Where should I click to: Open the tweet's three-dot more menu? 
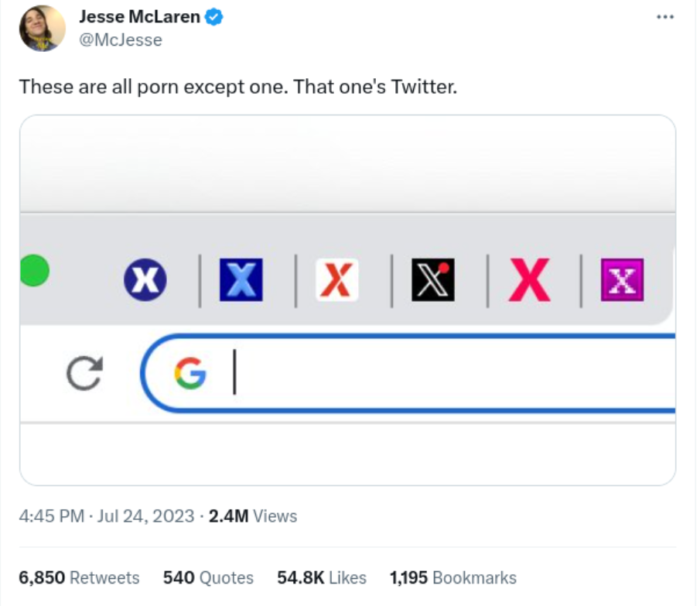665,17
